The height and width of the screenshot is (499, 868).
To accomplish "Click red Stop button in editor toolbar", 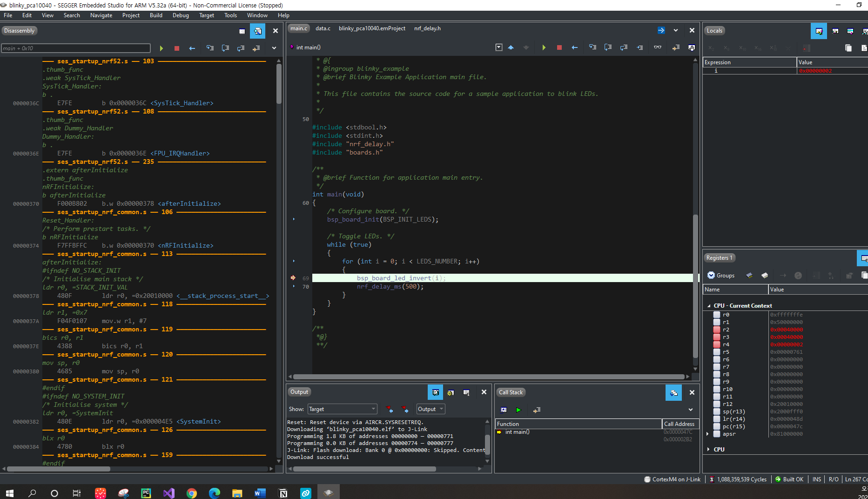I will coord(559,47).
